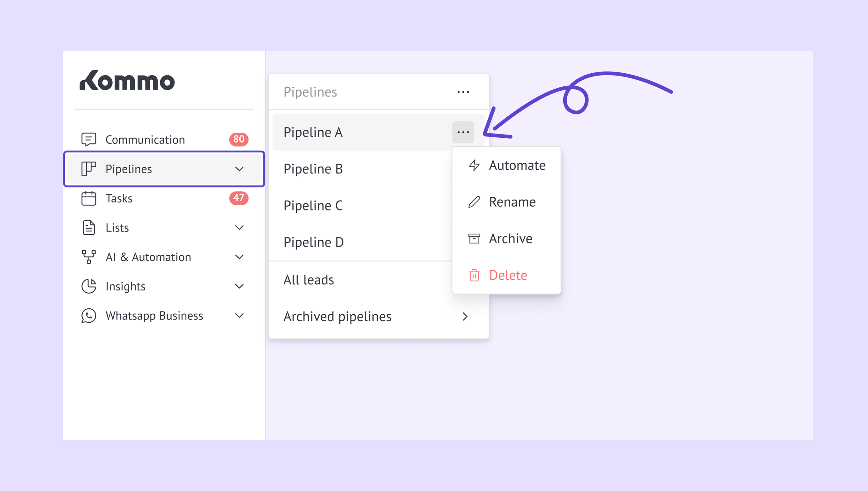Select Rename in the context menu
The image size is (868, 491).
(506, 202)
